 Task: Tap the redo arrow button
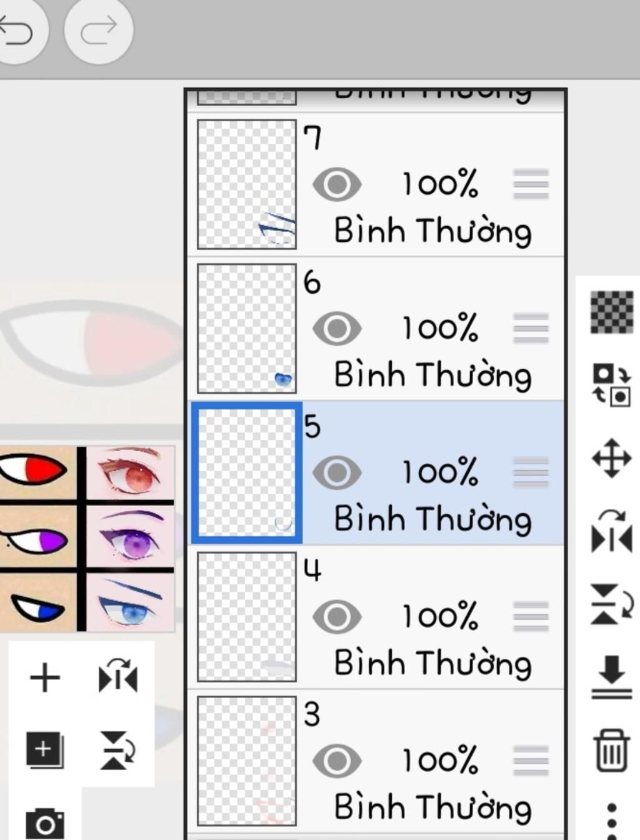(x=99, y=30)
